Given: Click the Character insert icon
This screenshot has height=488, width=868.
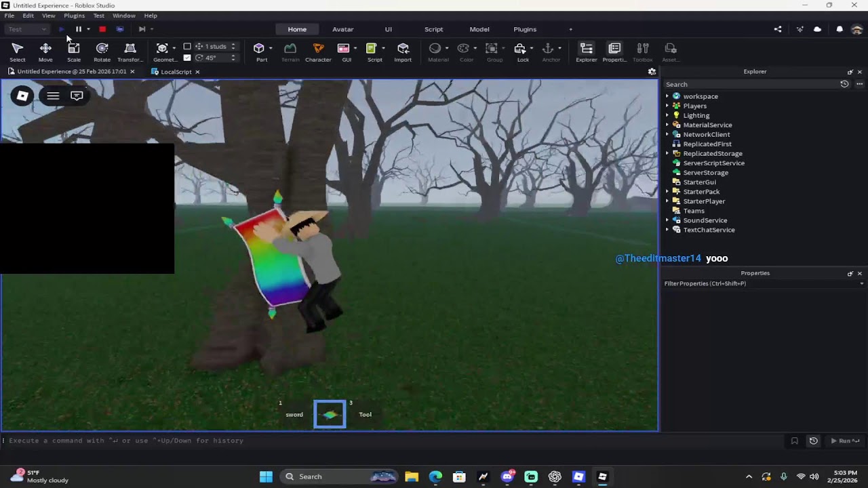Looking at the screenshot, I should tap(318, 52).
